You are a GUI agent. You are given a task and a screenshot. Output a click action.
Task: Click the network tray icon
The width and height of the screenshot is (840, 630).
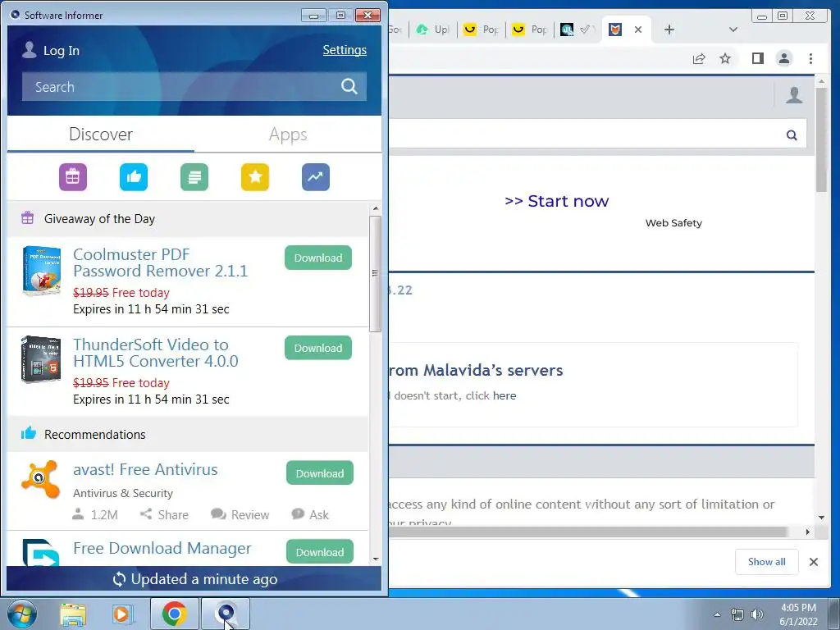pos(737,614)
